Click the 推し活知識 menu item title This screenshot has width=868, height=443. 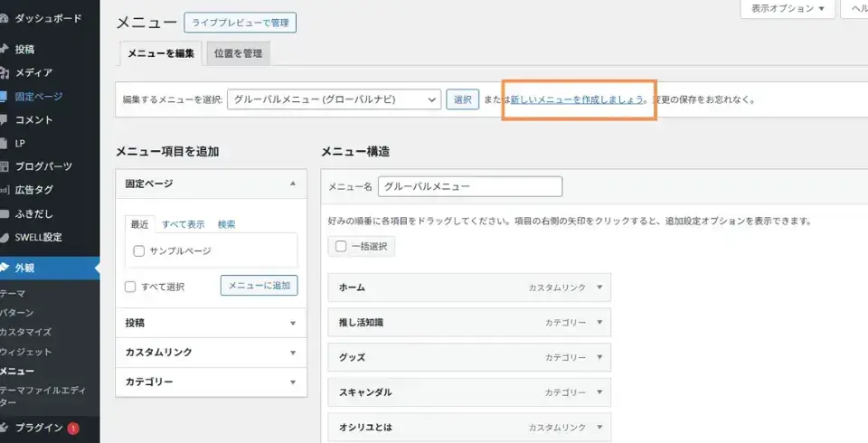click(x=361, y=322)
